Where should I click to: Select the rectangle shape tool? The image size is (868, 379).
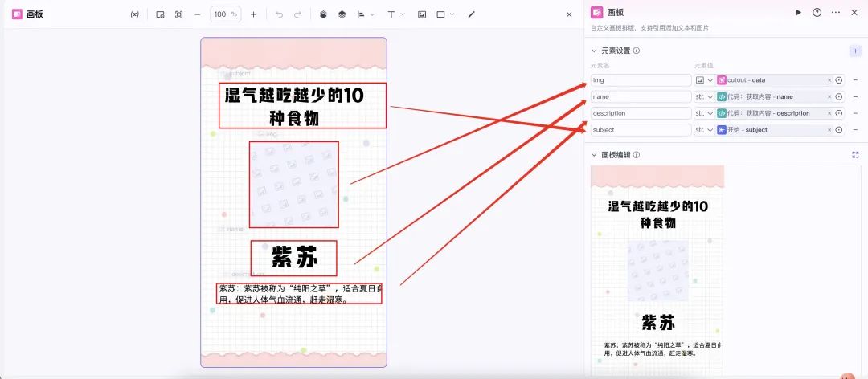[x=440, y=14]
